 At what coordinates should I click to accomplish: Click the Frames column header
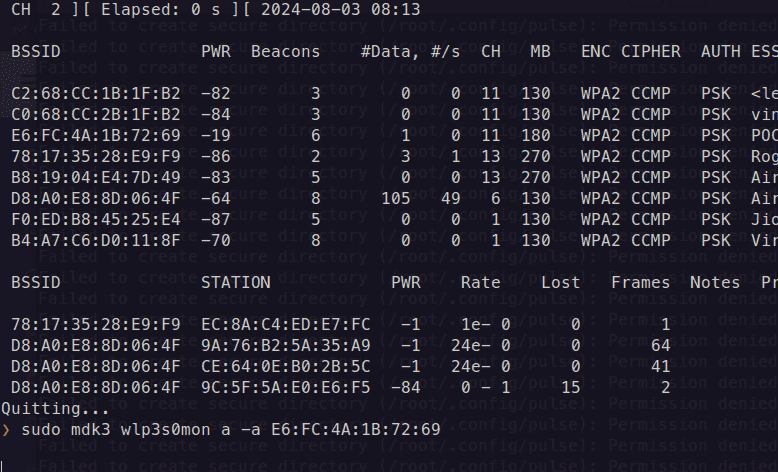641,282
